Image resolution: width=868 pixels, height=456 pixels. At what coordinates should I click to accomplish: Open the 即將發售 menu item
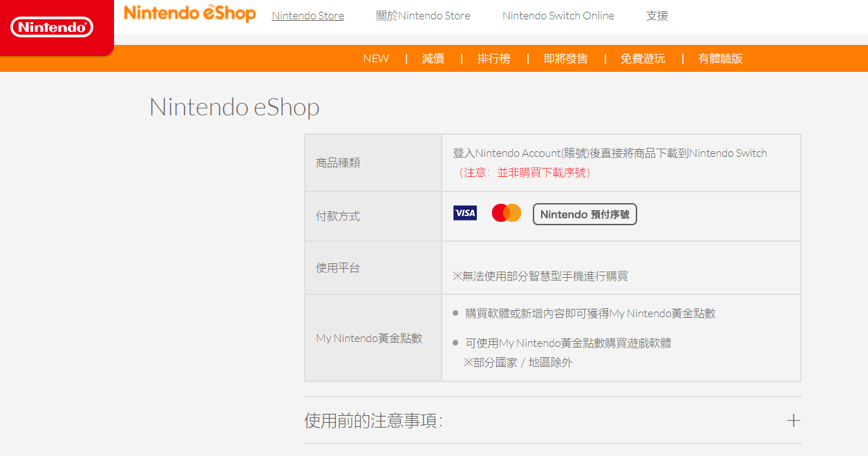coord(566,59)
